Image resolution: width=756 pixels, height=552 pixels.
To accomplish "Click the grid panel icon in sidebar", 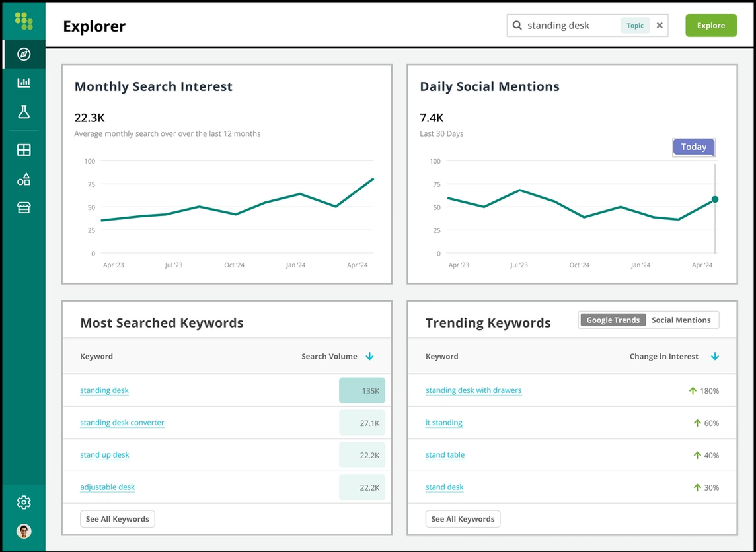I will point(24,149).
